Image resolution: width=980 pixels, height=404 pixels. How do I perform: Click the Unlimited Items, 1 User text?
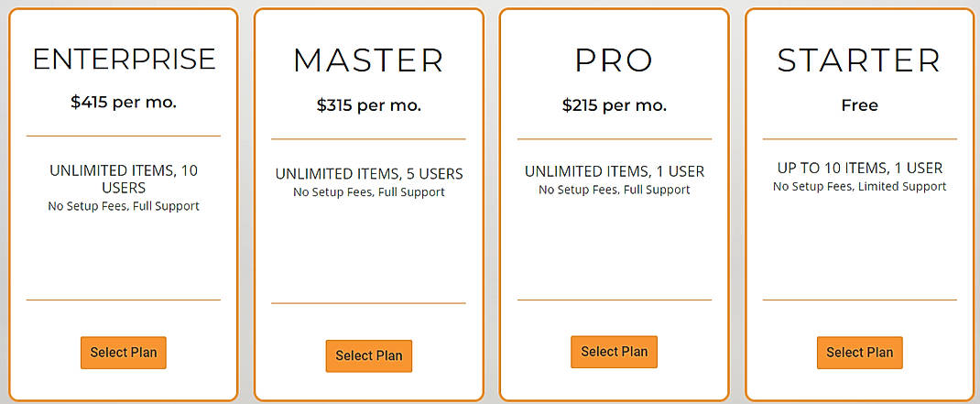point(615,171)
